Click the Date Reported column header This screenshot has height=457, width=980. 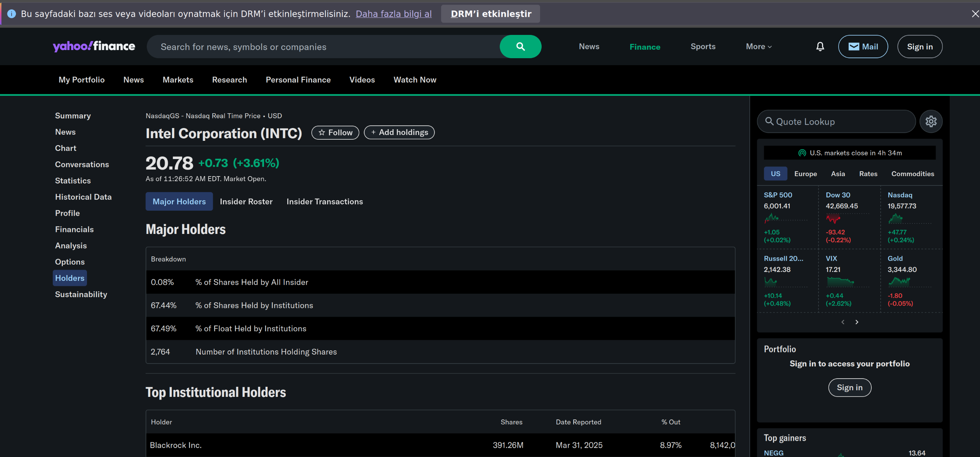click(579, 422)
